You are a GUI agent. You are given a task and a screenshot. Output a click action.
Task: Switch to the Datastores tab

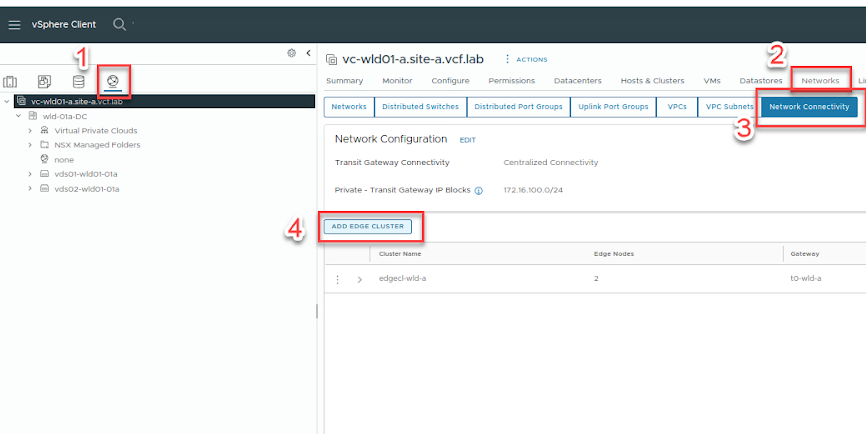click(761, 81)
